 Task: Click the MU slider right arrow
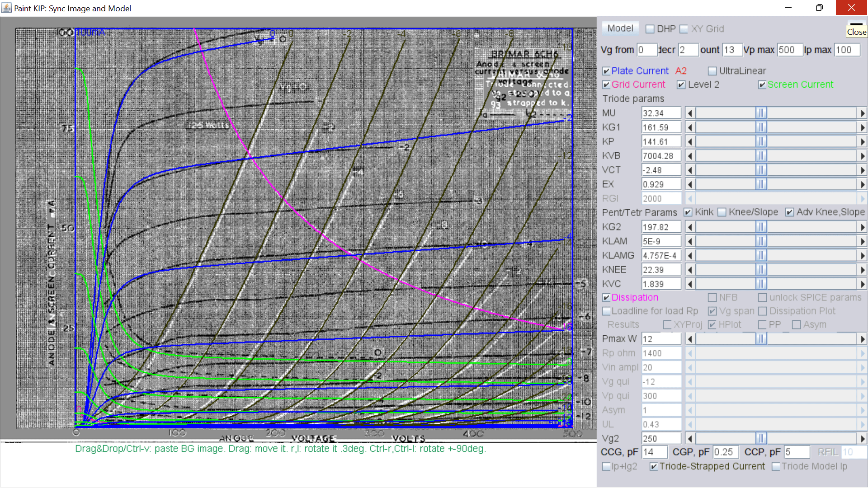862,113
